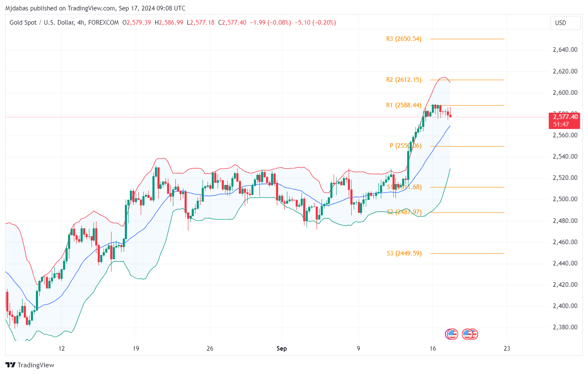Select the R3 (2650.54) pivot label
The height and width of the screenshot is (374, 588).
403,39
